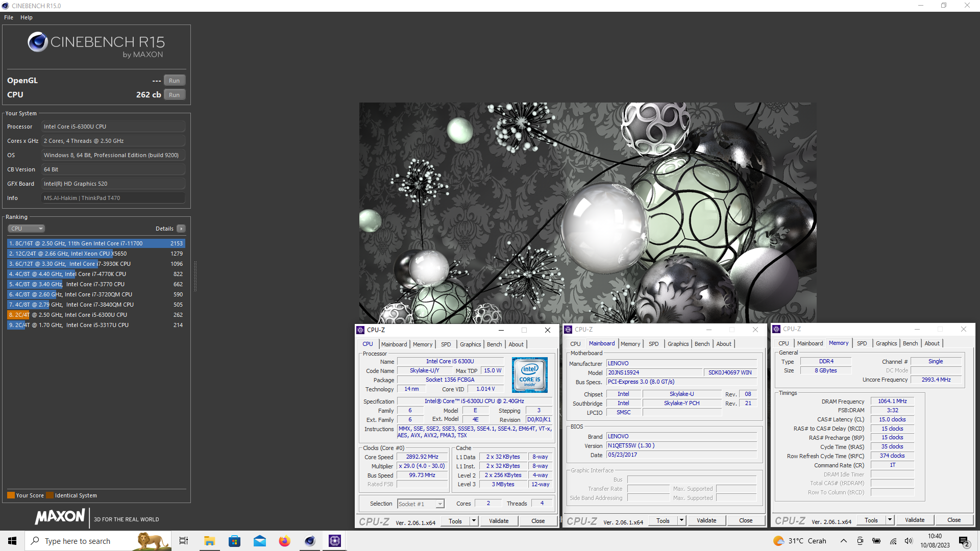Open the Mail app from the taskbar

[x=259, y=541]
